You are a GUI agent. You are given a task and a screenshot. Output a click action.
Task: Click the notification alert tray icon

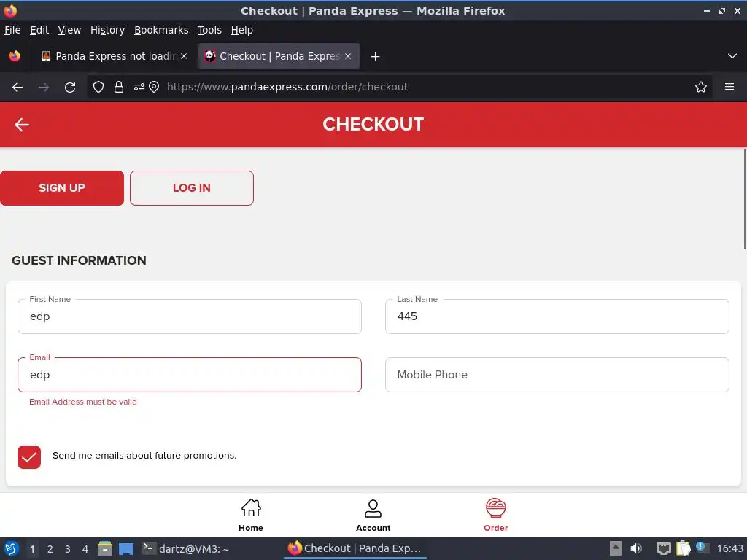pyautogui.click(x=703, y=548)
